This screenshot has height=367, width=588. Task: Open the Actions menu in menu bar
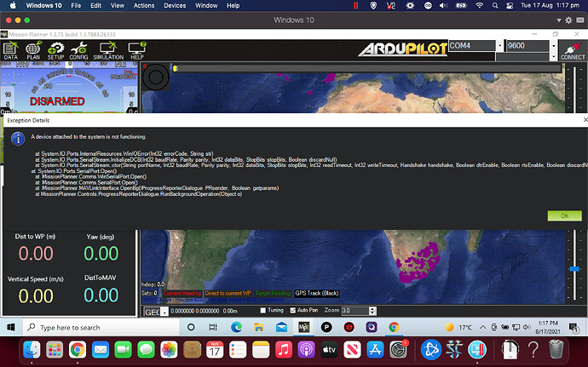143,5
